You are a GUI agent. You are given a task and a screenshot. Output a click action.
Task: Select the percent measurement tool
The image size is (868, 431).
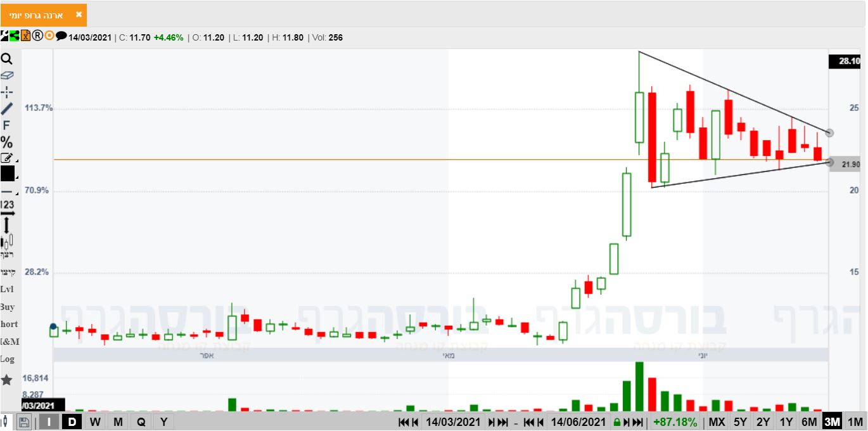6,142
